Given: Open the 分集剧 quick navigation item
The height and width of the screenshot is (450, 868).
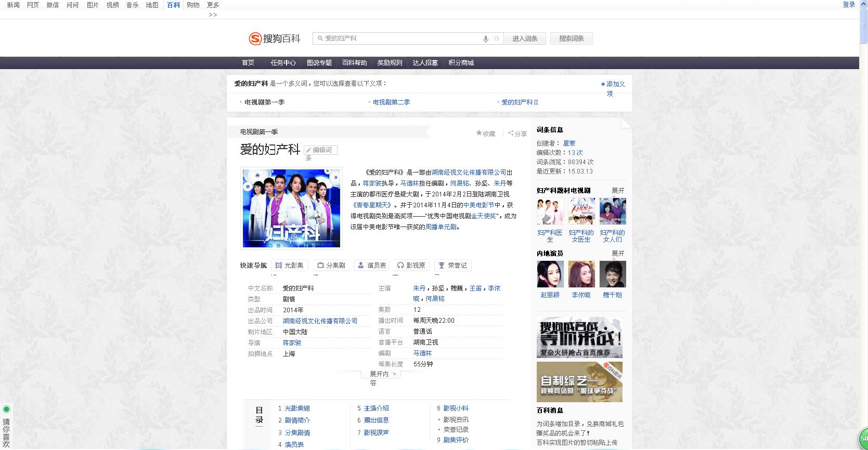Looking at the screenshot, I should pos(331,266).
